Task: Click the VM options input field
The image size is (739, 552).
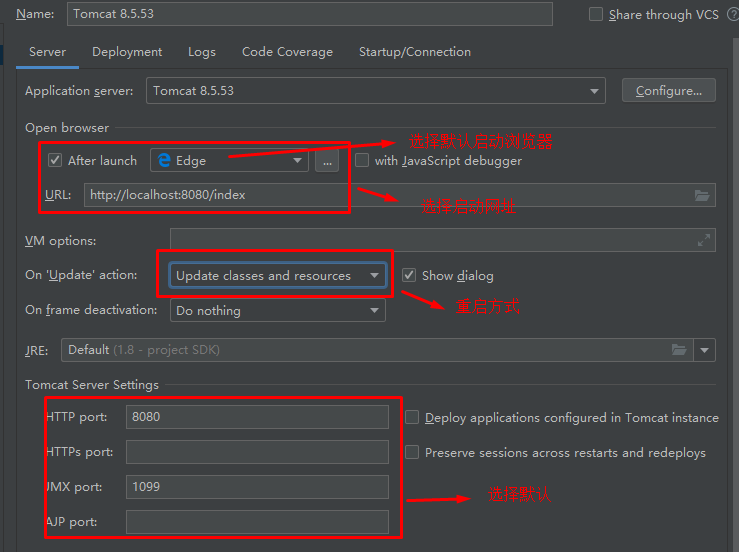Action: click(x=443, y=240)
